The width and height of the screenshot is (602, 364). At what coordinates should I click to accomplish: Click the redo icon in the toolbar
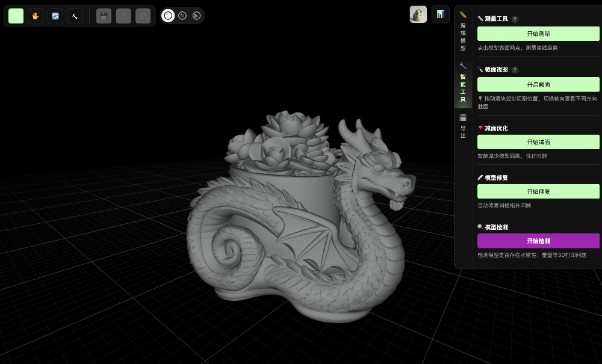[143, 16]
